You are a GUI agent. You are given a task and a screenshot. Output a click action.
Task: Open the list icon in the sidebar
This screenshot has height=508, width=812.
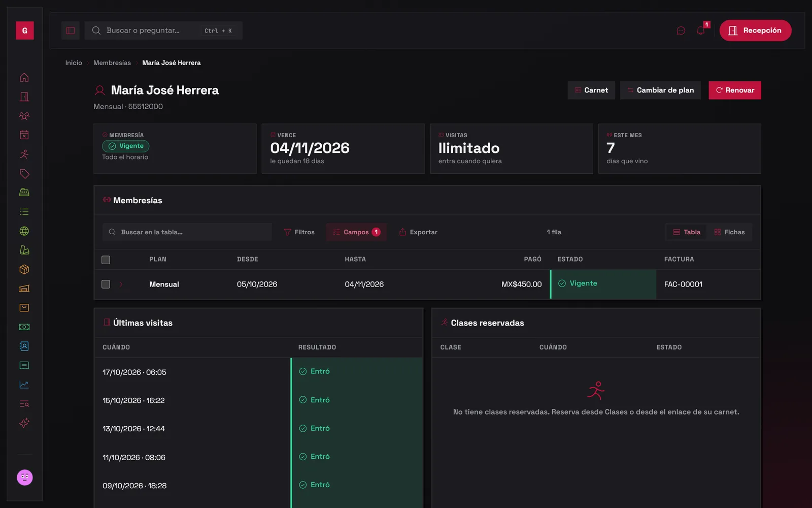click(x=24, y=212)
